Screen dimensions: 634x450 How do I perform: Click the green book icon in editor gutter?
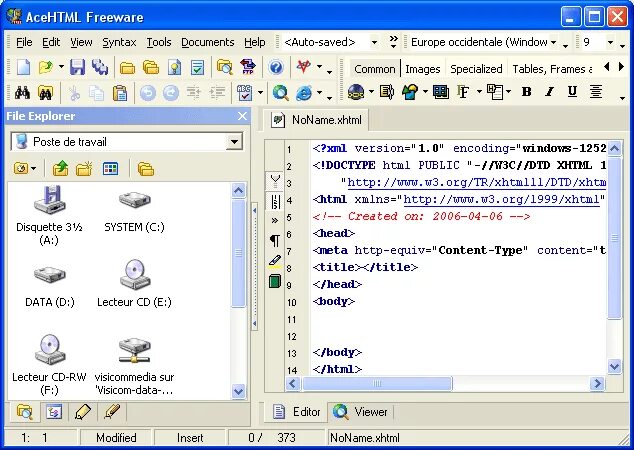point(275,281)
